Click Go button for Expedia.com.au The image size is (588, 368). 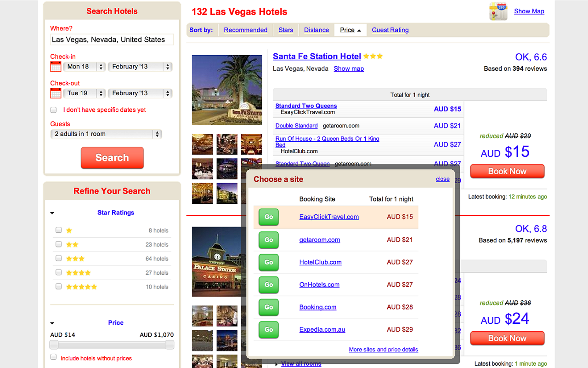point(269,330)
